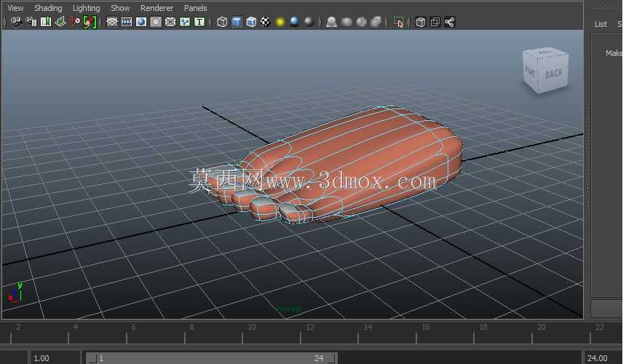Click the 1.00 range start field
Screen dimensions: 626x364
point(54,358)
